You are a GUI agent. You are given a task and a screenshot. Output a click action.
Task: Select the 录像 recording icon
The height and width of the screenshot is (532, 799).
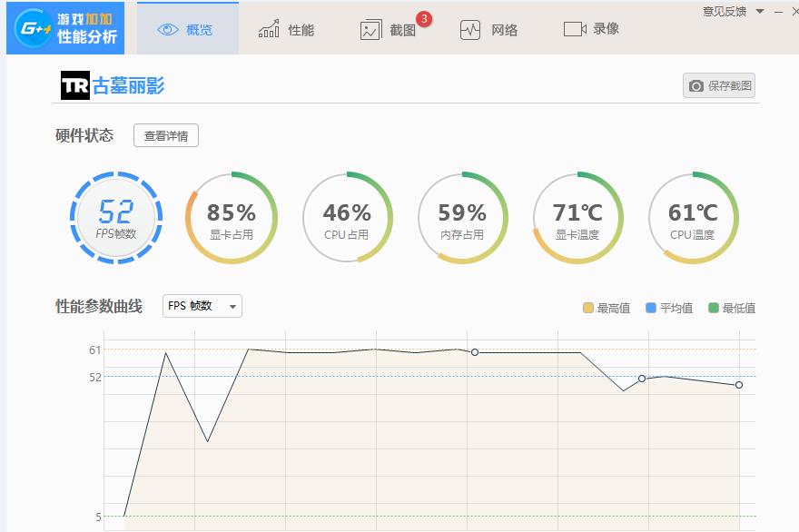pyautogui.click(x=573, y=29)
